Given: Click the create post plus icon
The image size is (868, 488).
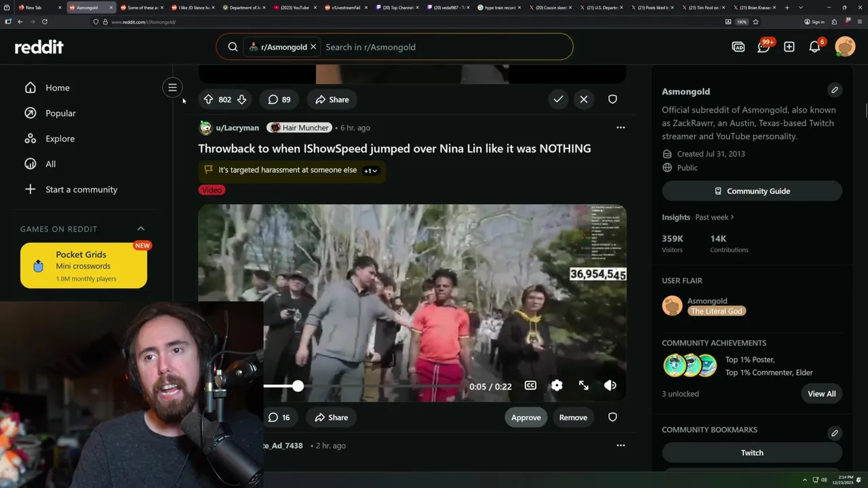Looking at the screenshot, I should [789, 47].
